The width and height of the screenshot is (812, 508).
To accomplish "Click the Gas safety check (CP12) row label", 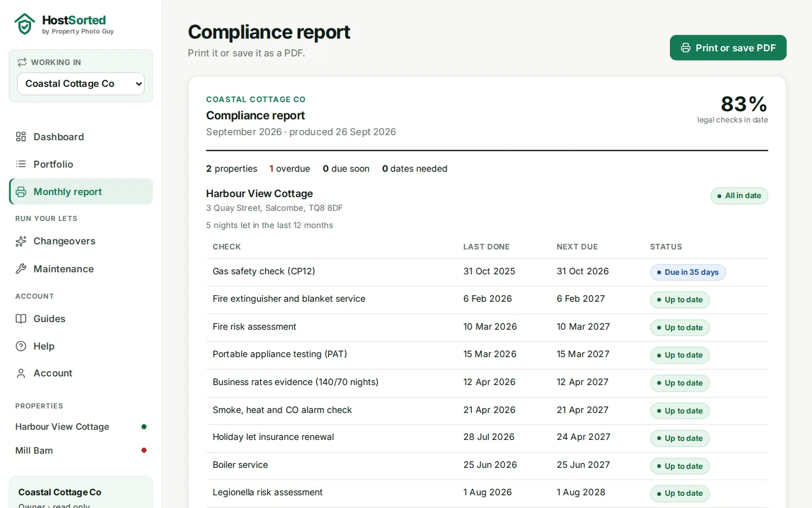I will tap(264, 271).
